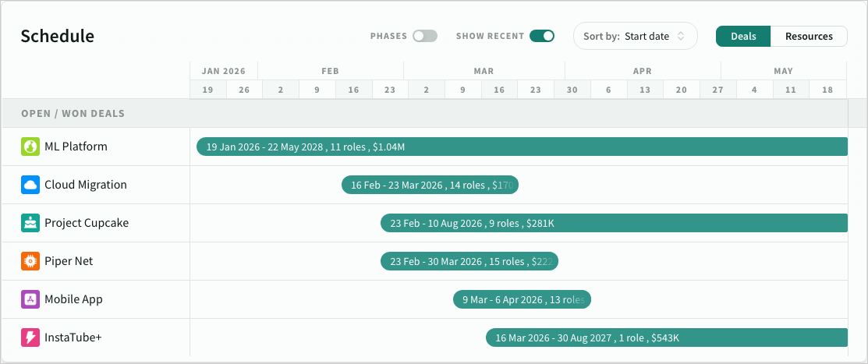Click the Cloud Migration timeline bar
The width and height of the screenshot is (868, 364).
[x=430, y=185]
